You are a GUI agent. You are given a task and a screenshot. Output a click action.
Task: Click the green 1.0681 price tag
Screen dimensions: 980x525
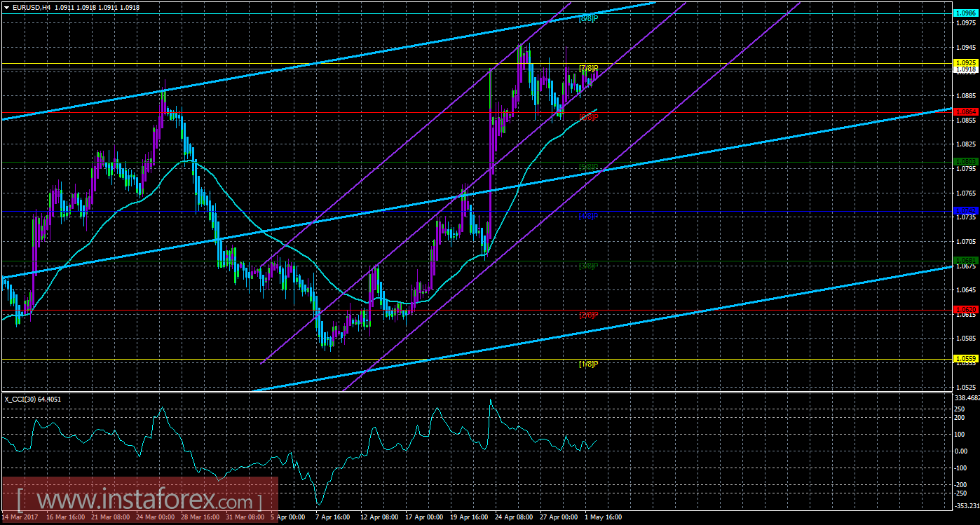pos(965,260)
